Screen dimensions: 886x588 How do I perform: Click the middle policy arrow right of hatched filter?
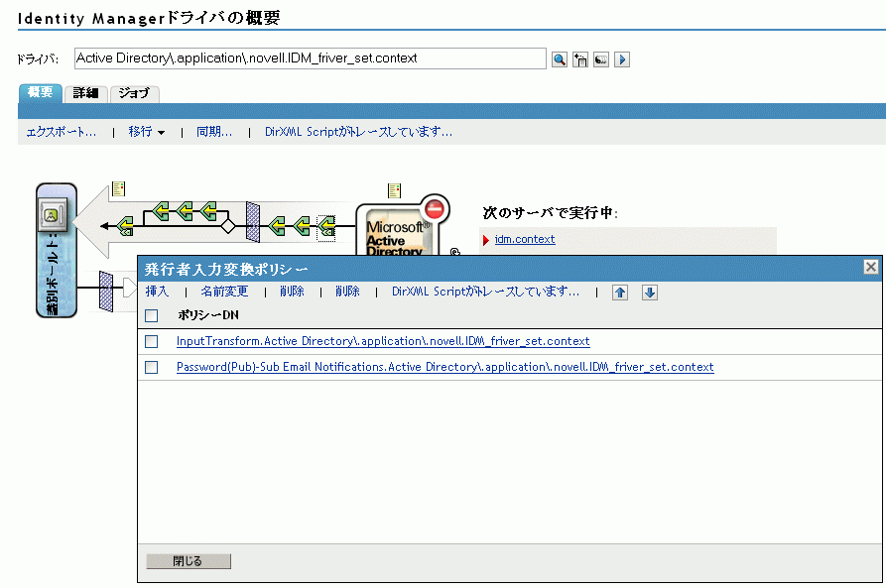(302, 226)
